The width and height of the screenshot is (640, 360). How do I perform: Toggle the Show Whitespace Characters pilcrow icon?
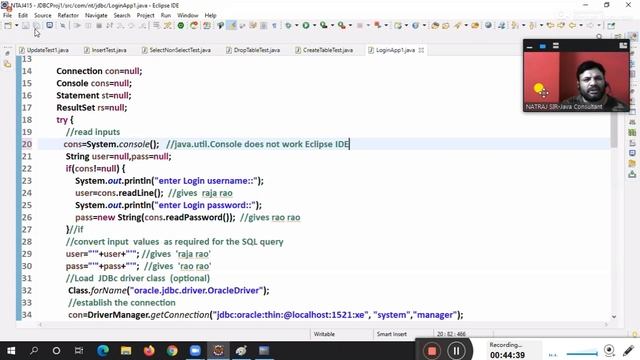click(x=274, y=25)
